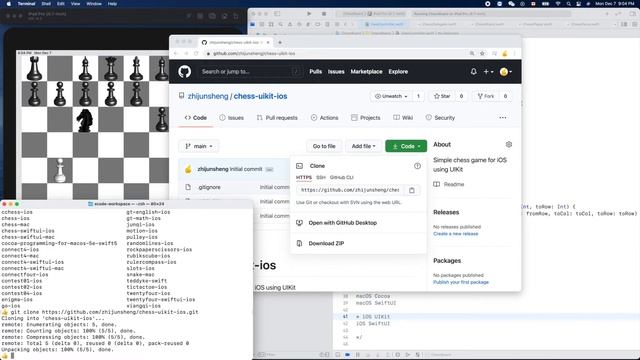Open zhijunsheng owner link

click(x=208, y=96)
